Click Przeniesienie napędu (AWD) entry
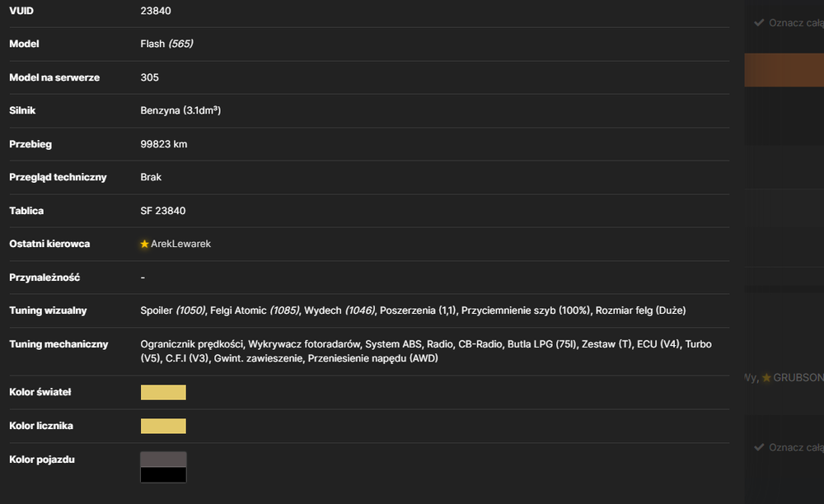This screenshot has height=504, width=824. [x=372, y=358]
